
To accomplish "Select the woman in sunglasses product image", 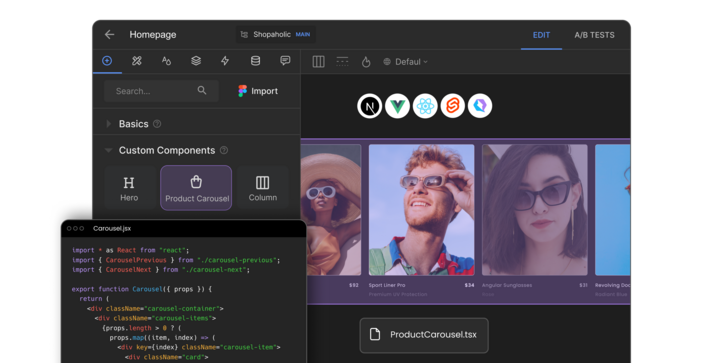I will tap(535, 210).
